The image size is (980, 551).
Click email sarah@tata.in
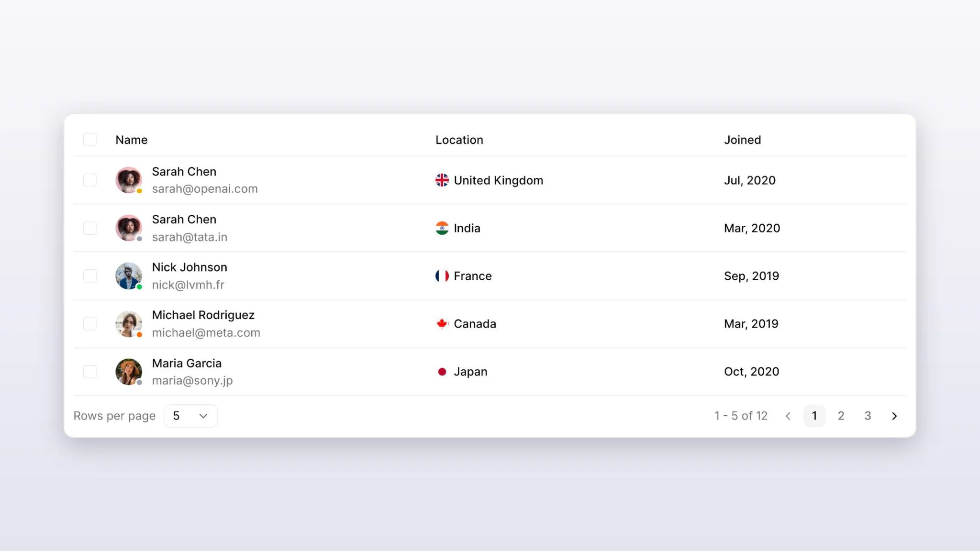click(x=189, y=237)
